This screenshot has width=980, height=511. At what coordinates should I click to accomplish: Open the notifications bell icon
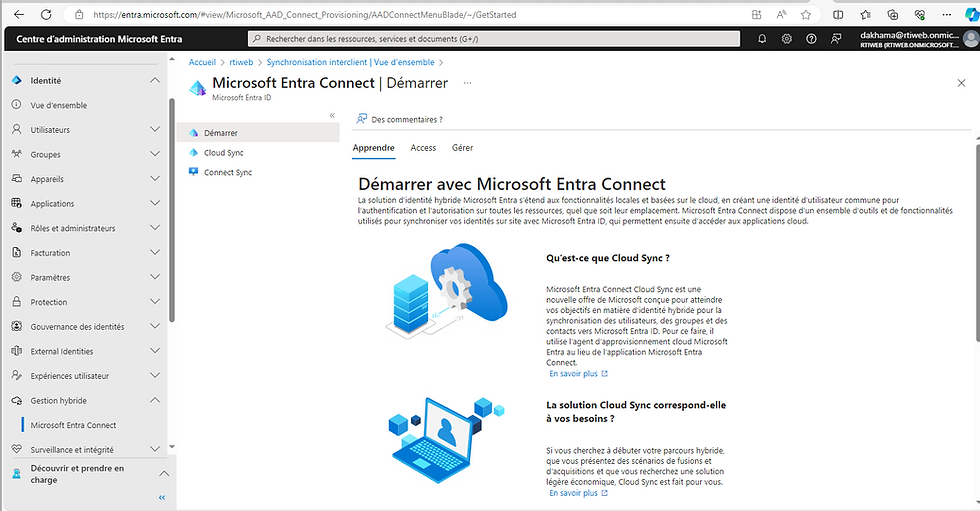[x=762, y=39]
